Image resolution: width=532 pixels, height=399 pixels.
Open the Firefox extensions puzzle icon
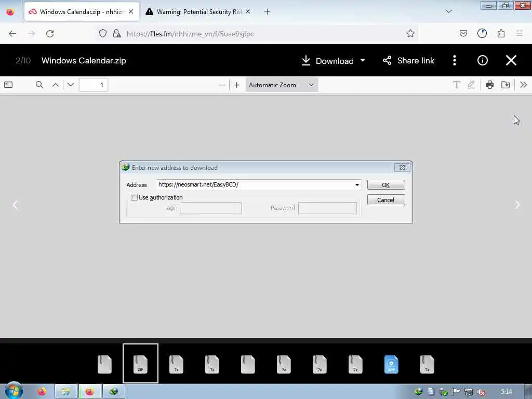point(501,33)
